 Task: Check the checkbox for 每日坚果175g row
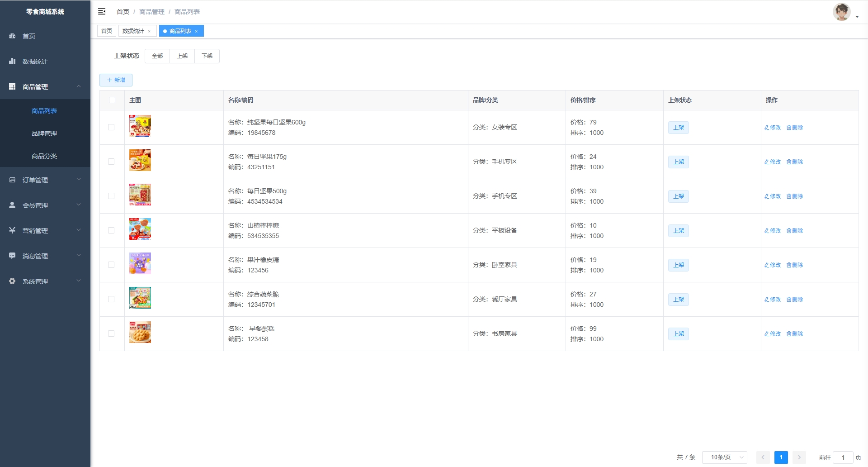click(111, 162)
